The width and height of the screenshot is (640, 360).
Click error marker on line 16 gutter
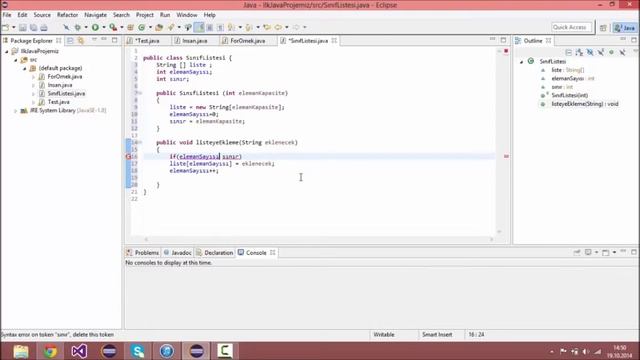128,156
